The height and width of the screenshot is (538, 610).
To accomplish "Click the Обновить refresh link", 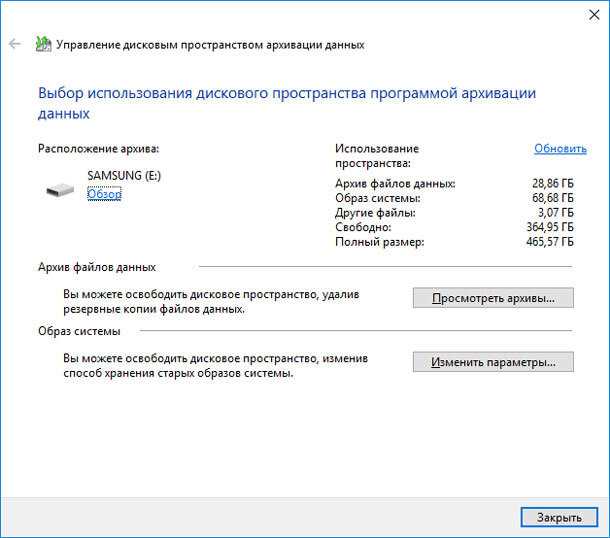I will [x=560, y=148].
